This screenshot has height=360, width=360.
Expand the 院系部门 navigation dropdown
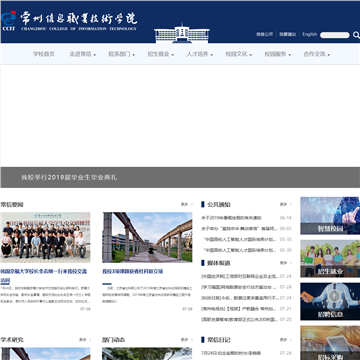coord(121,54)
